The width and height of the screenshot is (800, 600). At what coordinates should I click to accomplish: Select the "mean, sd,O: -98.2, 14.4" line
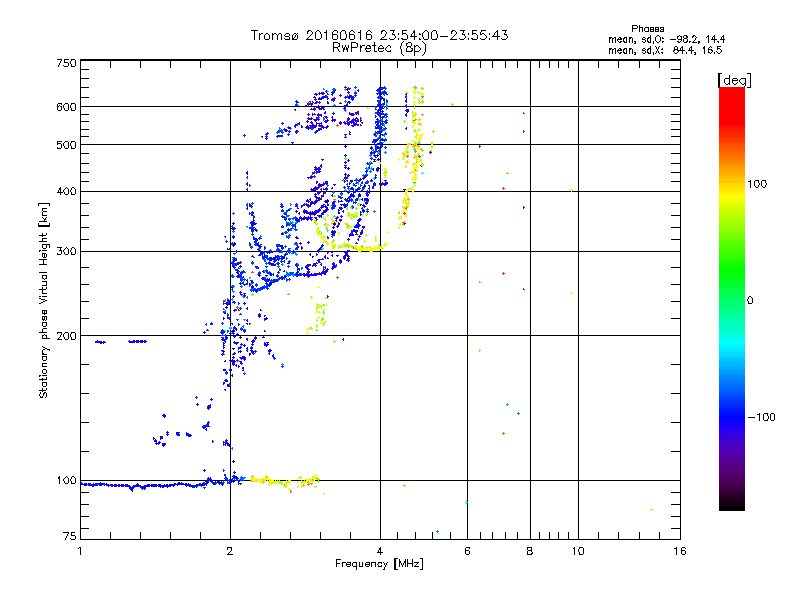coord(666,39)
